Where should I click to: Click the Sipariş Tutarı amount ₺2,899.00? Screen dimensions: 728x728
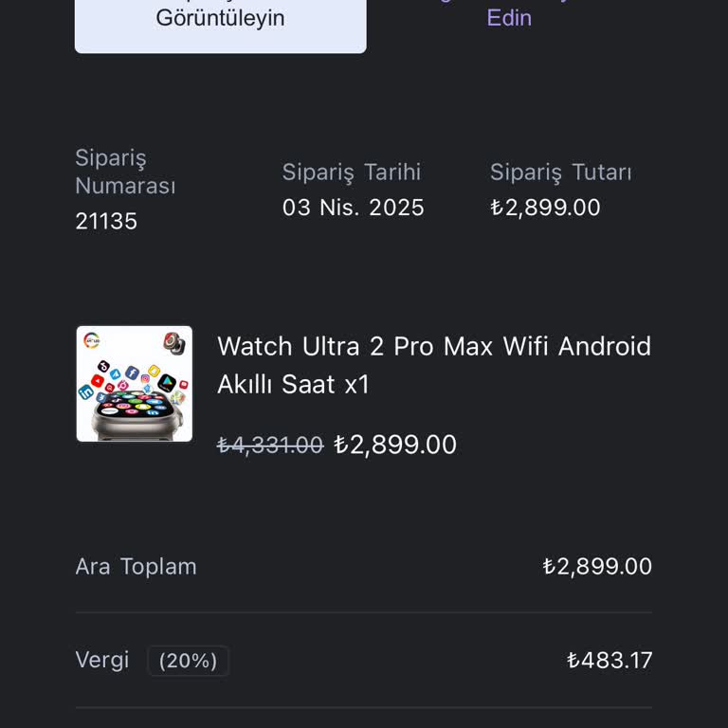tap(546, 208)
